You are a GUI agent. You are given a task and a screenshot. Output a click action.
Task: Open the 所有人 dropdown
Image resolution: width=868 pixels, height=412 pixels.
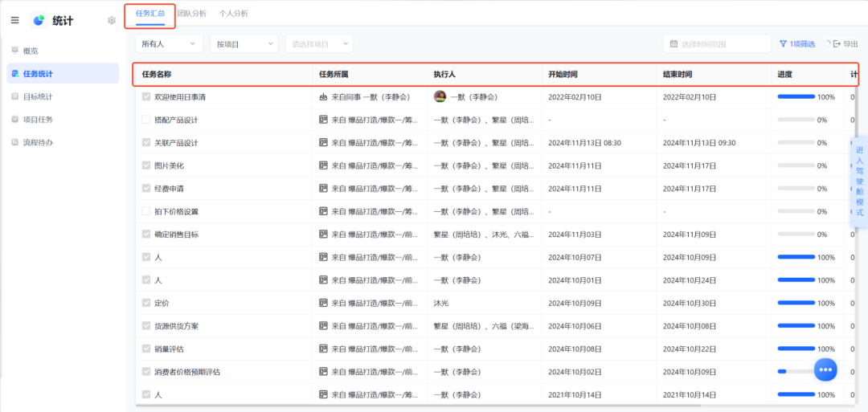point(169,43)
